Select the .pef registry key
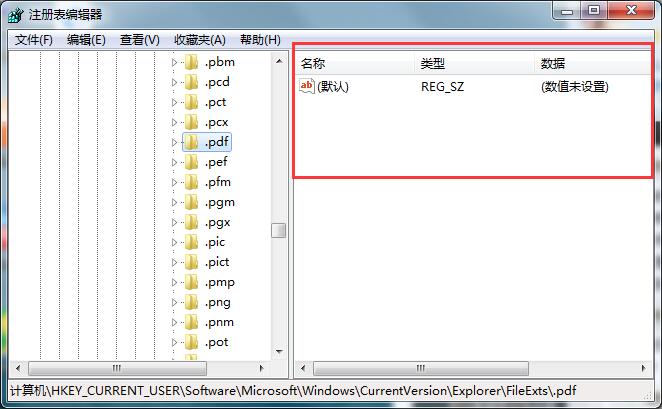Image resolution: width=662 pixels, height=409 pixels. 216,162
